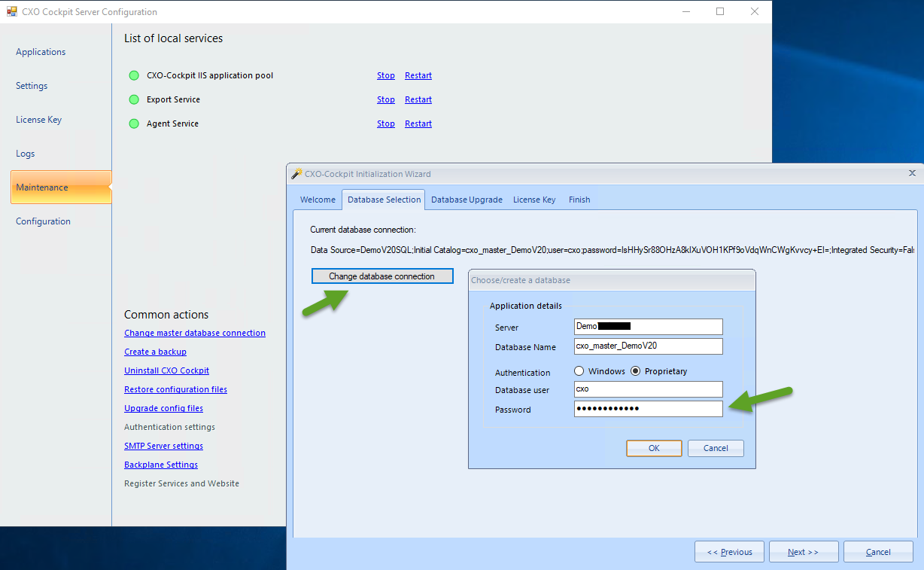Switch to the Database Selection tab
Viewport: 924px width, 570px height.
tap(384, 200)
